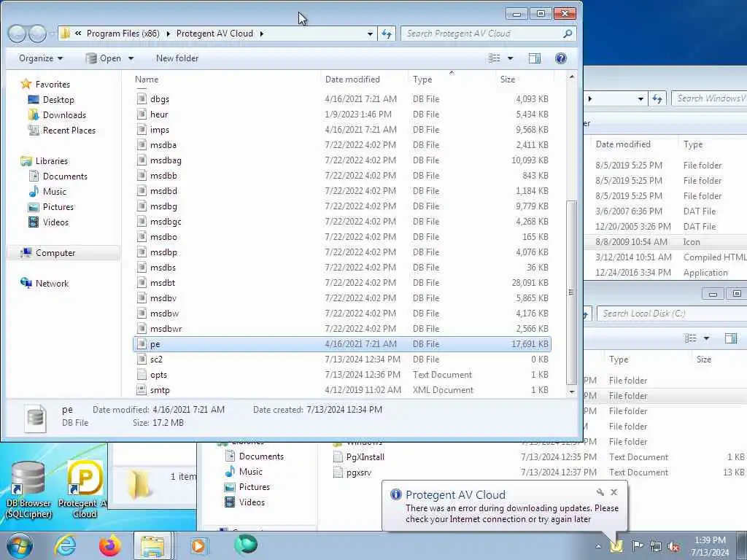Open notification options wrench icon
The width and height of the screenshot is (747, 560).
tap(600, 492)
